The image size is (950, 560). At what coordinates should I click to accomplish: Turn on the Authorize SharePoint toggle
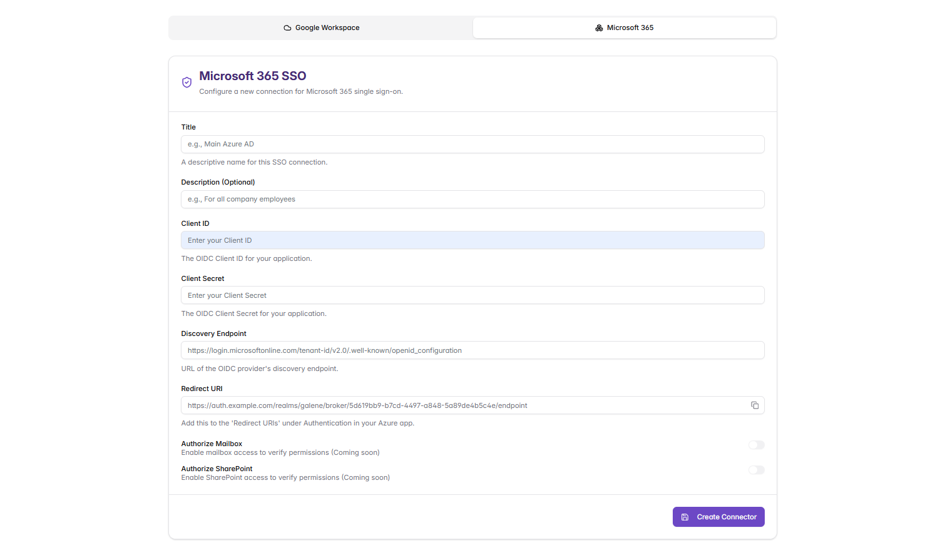coord(757,470)
